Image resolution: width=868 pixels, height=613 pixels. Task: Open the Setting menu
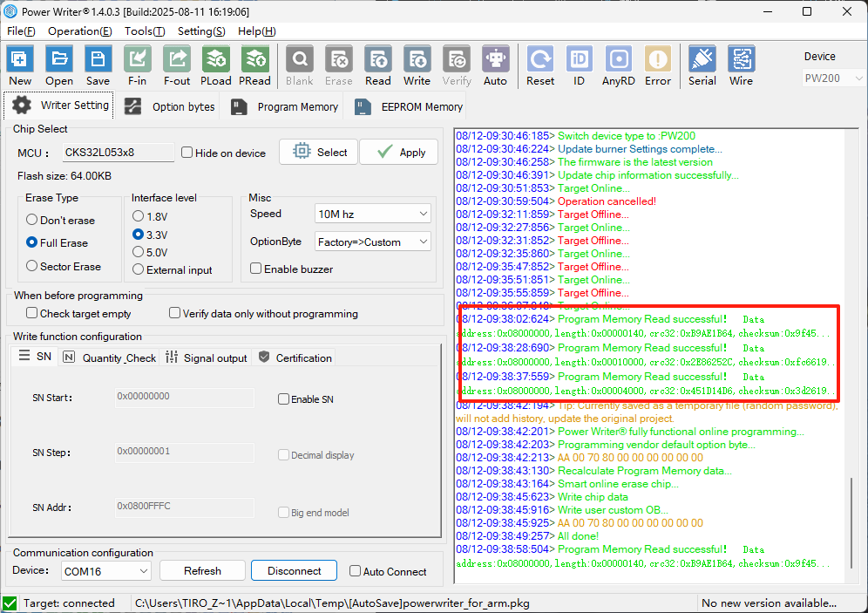point(201,31)
